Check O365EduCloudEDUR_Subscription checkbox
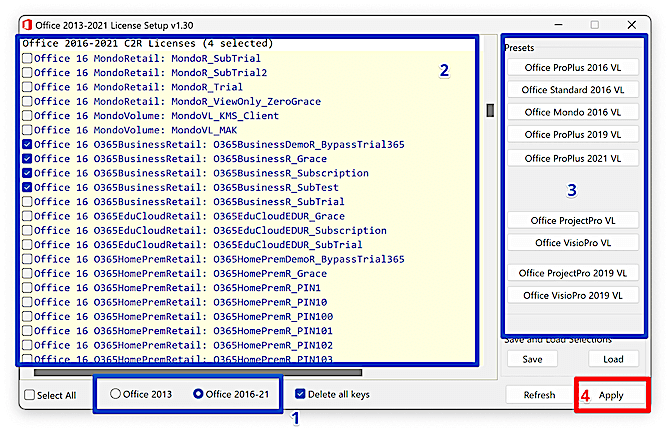The height and width of the screenshot is (431, 670). [27, 230]
